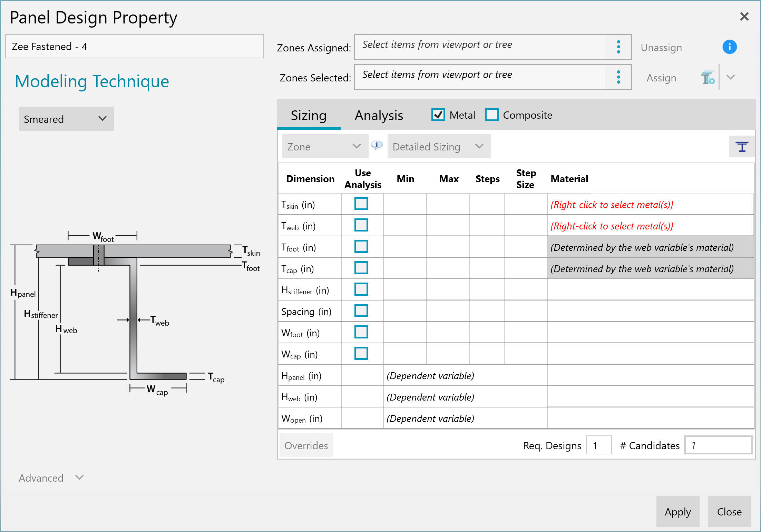Viewport: 761px width, 532px height.
Task: Click the Wfoot Min cell
Action: (405, 333)
